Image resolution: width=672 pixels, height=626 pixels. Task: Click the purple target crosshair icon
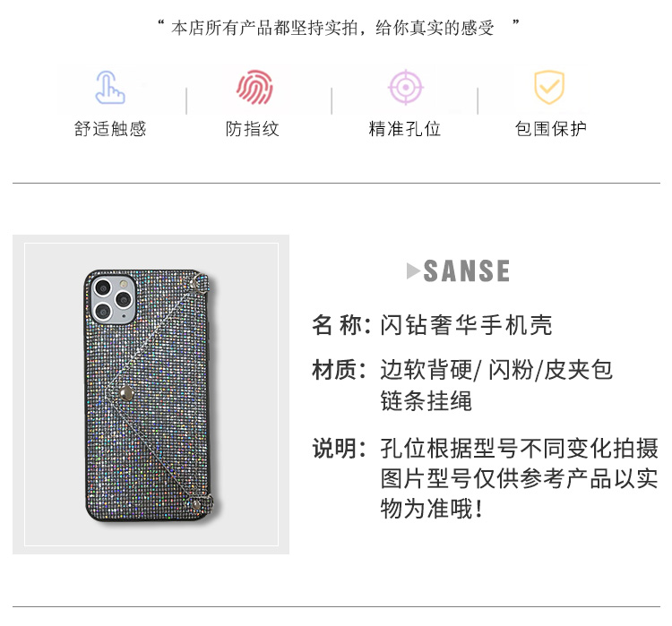(x=405, y=88)
